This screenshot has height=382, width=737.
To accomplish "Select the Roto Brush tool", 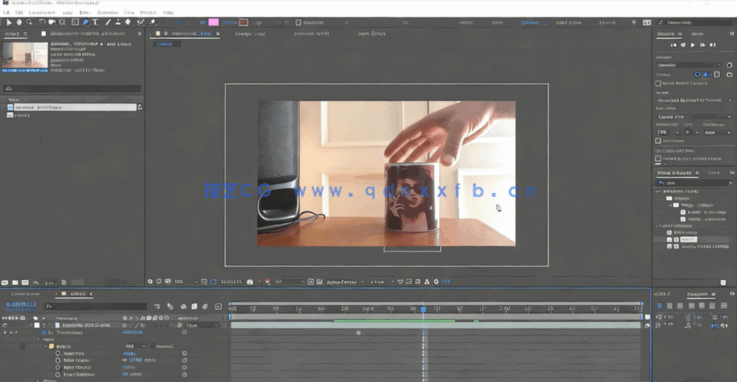I will (x=140, y=22).
